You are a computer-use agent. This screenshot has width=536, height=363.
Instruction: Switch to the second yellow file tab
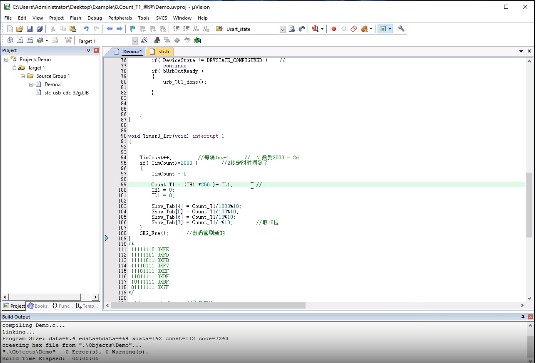[x=160, y=52]
